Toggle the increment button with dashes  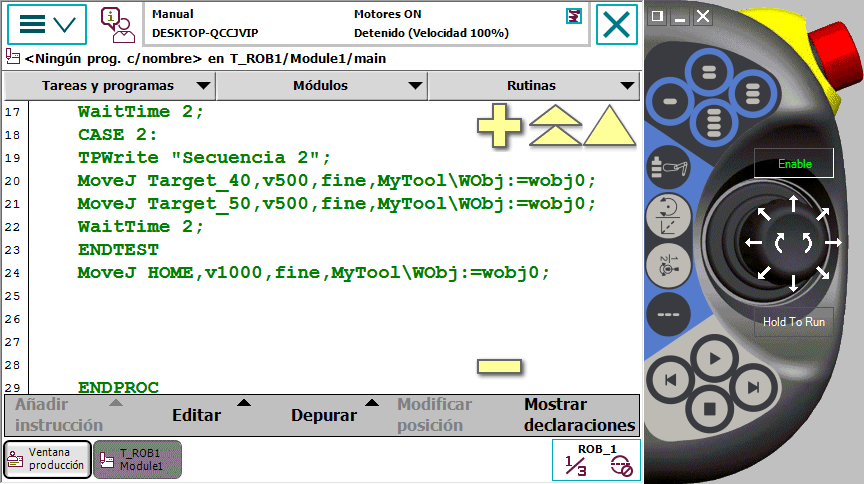[x=668, y=315]
